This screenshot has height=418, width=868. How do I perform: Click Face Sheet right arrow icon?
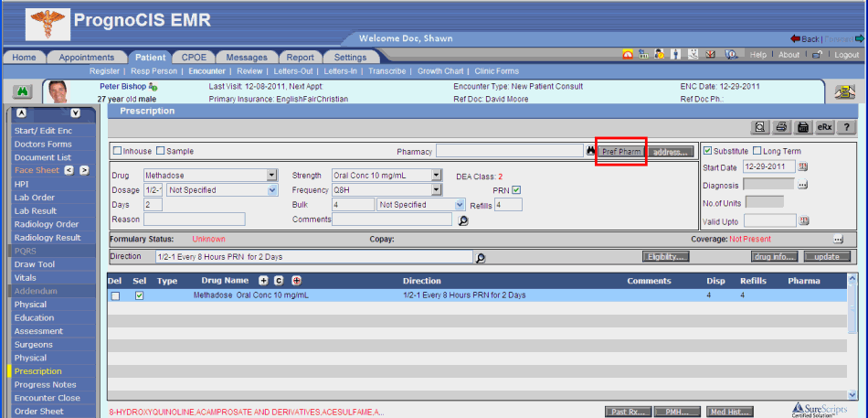(x=83, y=170)
